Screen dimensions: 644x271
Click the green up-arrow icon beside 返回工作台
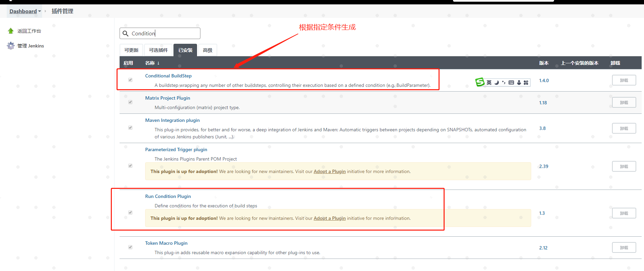(11, 31)
